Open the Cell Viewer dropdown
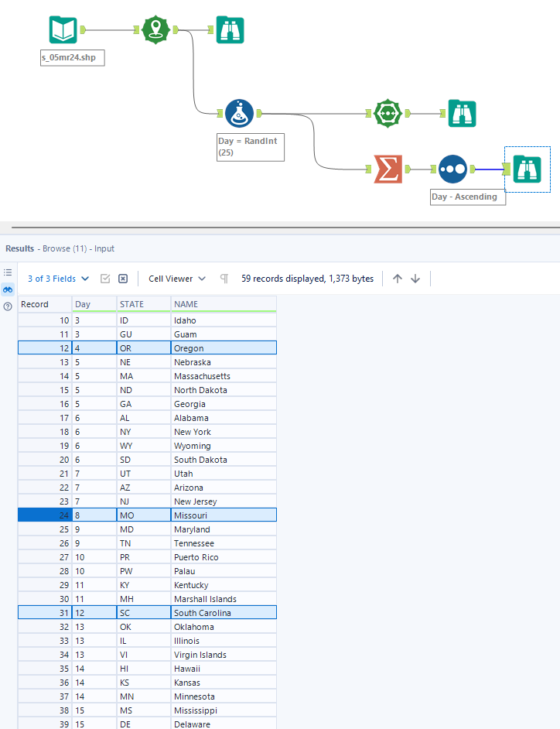The width and height of the screenshot is (560, 729). click(177, 279)
